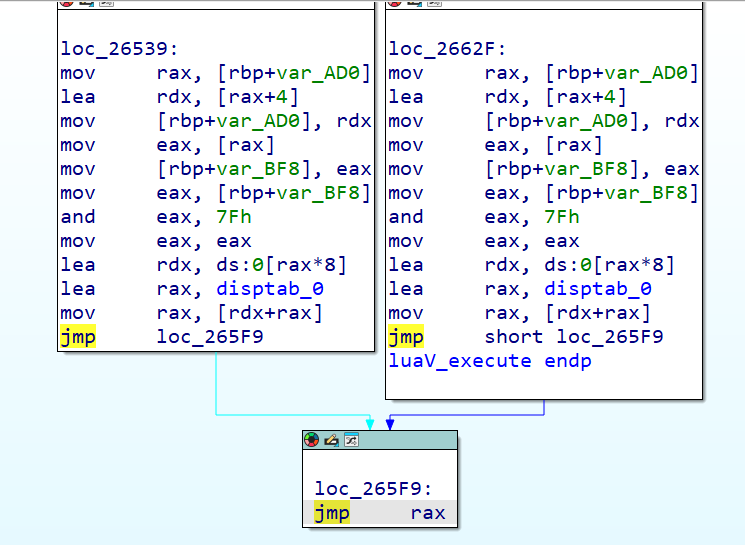
Task: Click mov eax, eax in loc_2662F block
Action: [x=484, y=241]
